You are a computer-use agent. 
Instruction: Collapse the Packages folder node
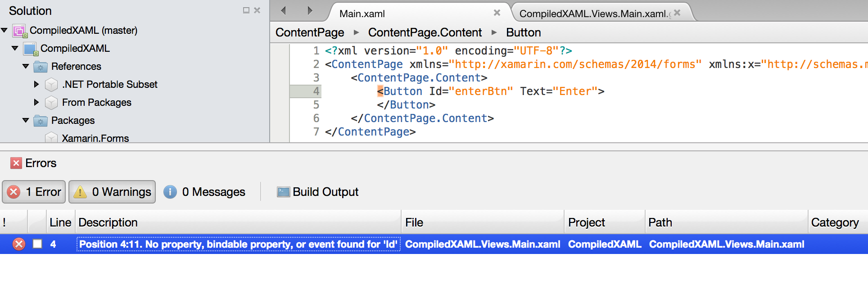coord(26,121)
